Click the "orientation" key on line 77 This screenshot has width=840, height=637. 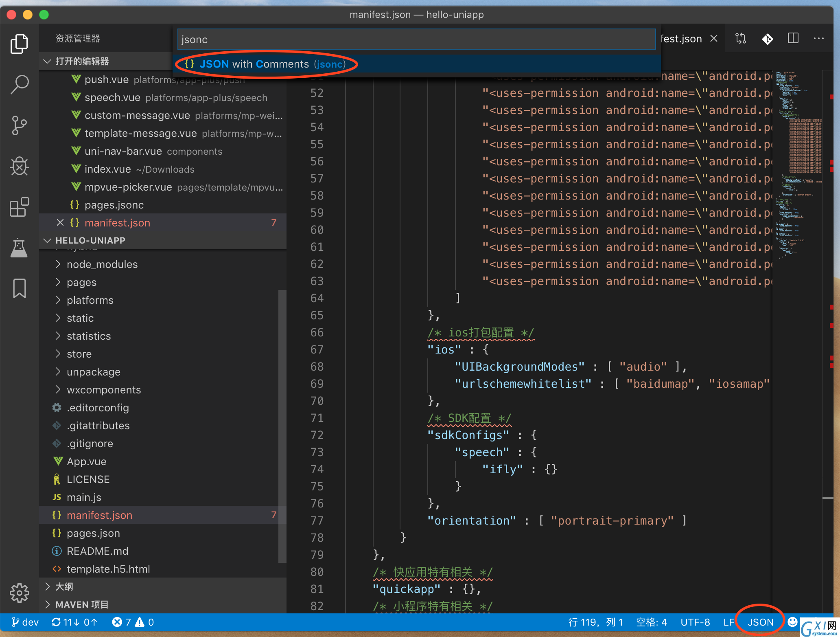471,521
